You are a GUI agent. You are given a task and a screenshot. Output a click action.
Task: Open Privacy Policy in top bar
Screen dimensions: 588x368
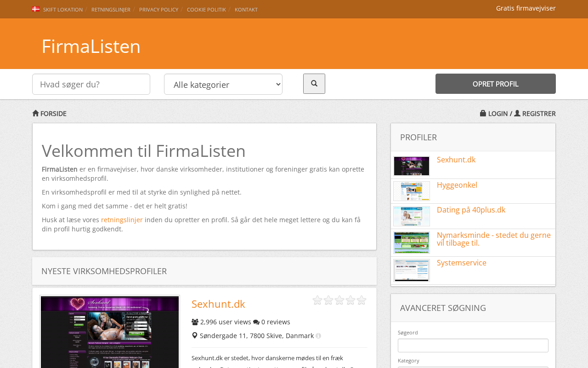coord(158,10)
